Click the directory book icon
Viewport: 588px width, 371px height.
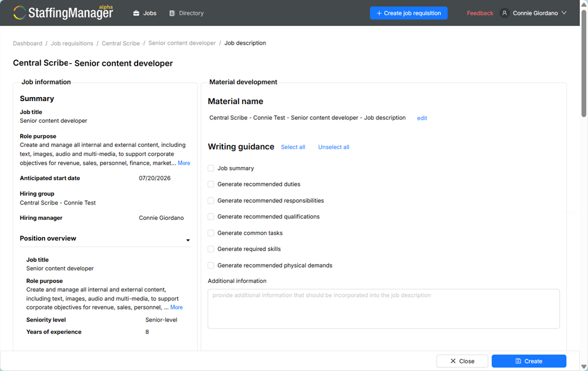coord(172,13)
